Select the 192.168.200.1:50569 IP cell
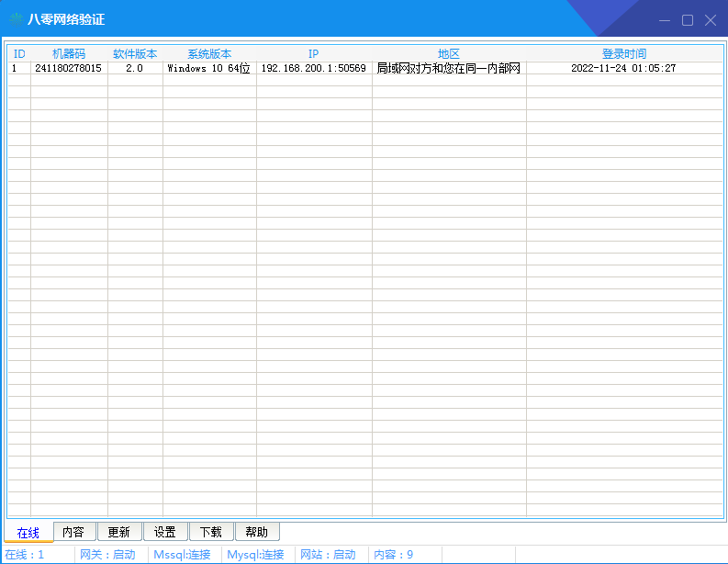The height and width of the screenshot is (564, 728). (x=314, y=68)
